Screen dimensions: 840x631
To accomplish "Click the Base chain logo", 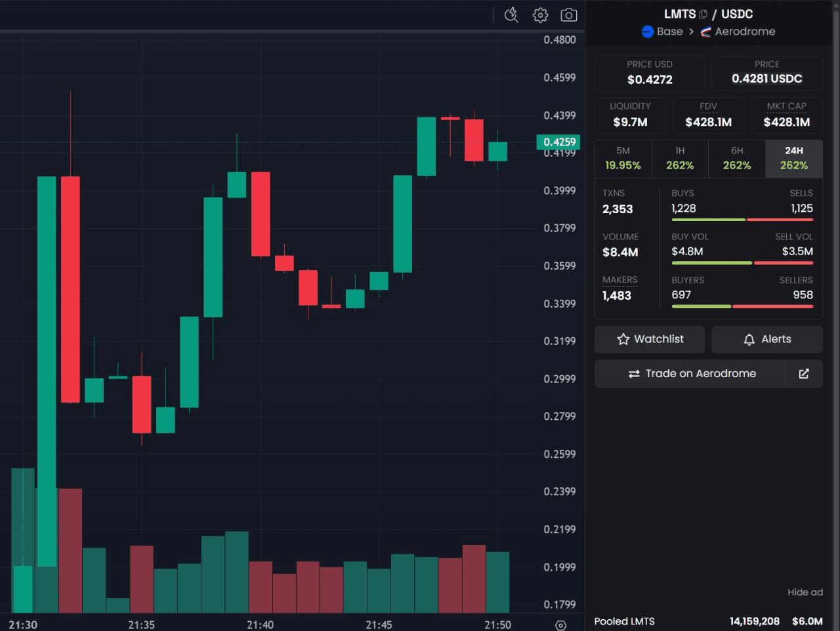I will 647,31.
